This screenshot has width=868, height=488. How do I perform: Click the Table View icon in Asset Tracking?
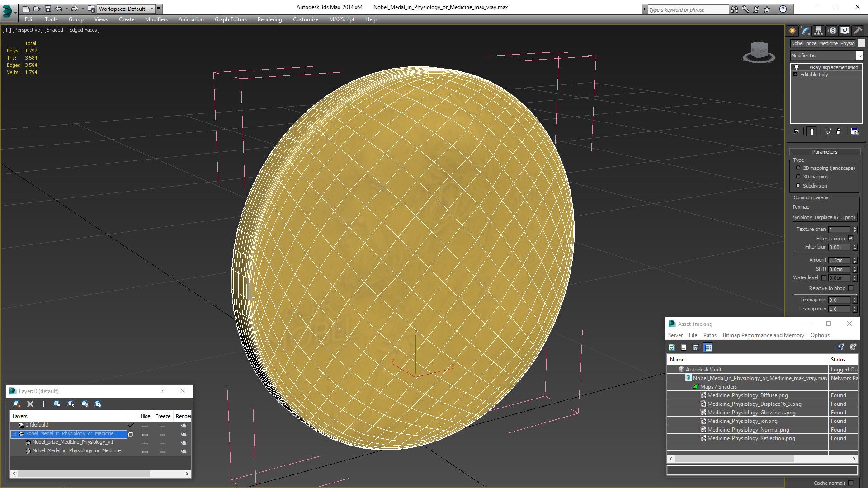[x=708, y=347]
